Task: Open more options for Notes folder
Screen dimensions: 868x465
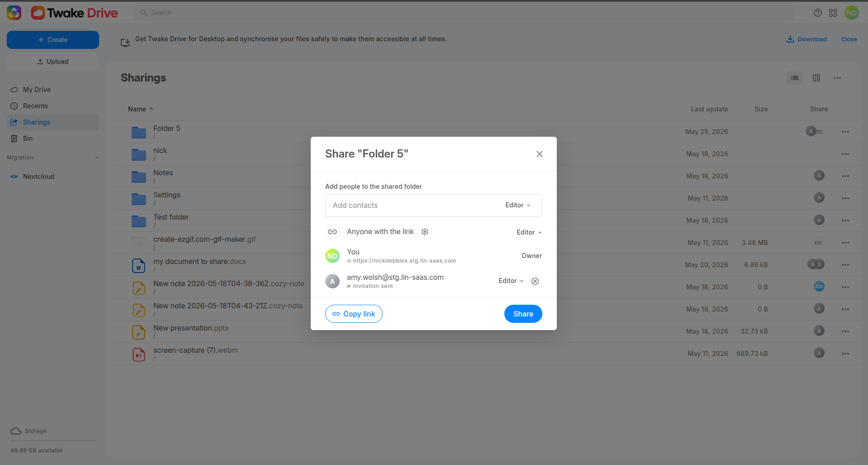Action: (x=845, y=176)
